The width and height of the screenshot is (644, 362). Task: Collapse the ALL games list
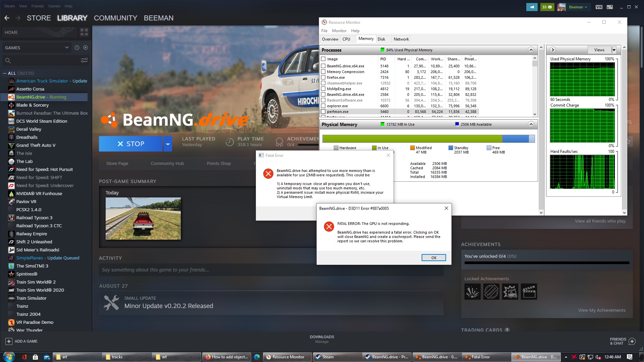click(x=5, y=73)
